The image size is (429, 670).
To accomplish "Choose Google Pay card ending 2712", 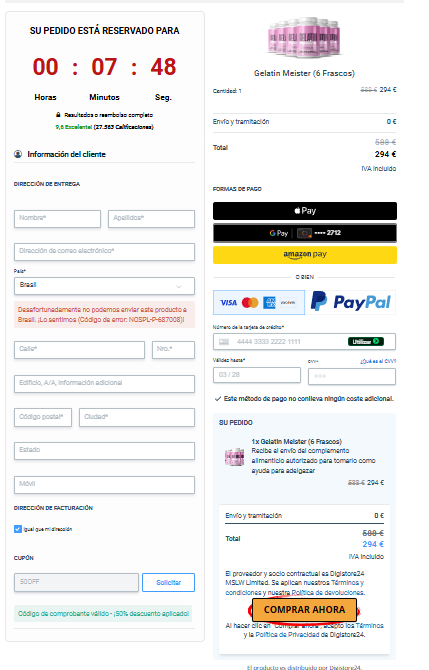I will tap(305, 233).
